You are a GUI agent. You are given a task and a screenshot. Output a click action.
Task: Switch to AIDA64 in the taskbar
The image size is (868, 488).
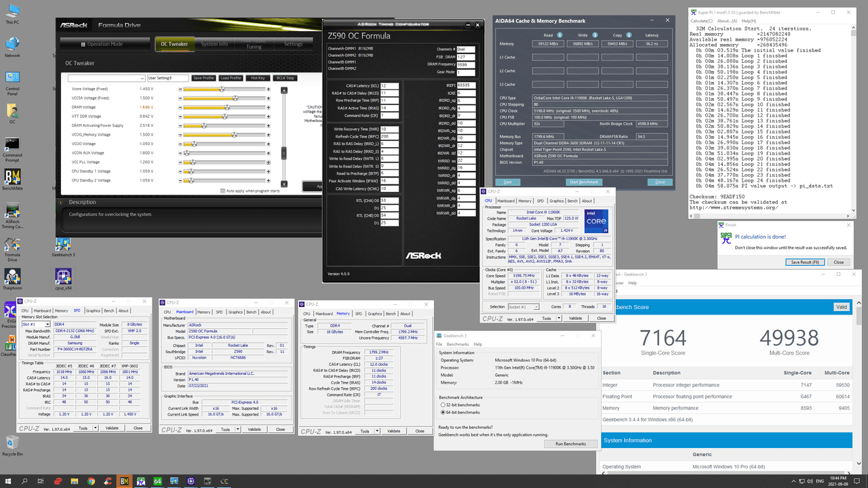(157, 481)
